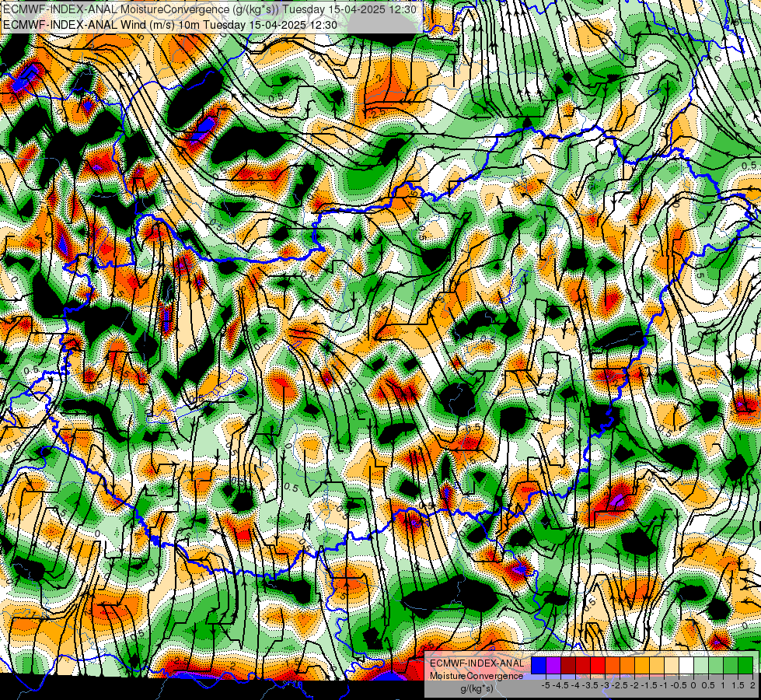Select the pale peach swatch between -1 and -0.5
Viewport: 761px width, 700px height.
672,666
